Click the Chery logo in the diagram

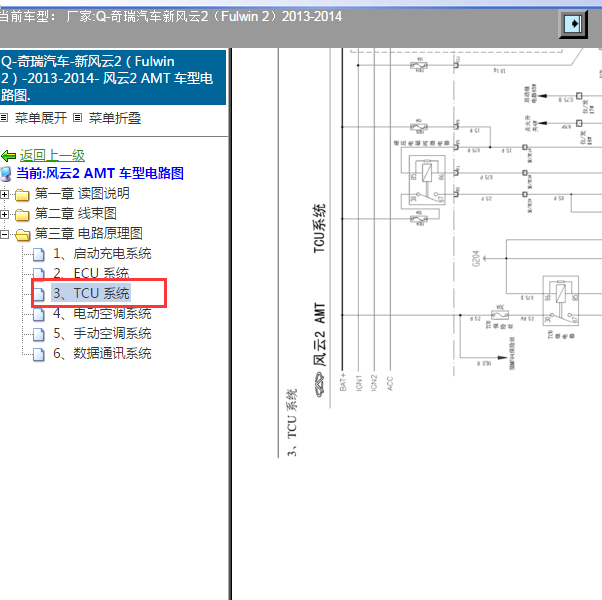(x=319, y=385)
